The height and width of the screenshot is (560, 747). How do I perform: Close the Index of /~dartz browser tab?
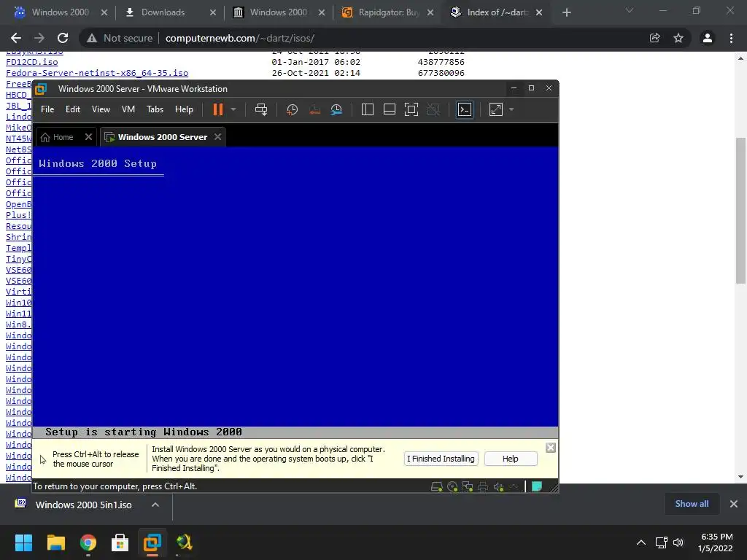tap(539, 12)
